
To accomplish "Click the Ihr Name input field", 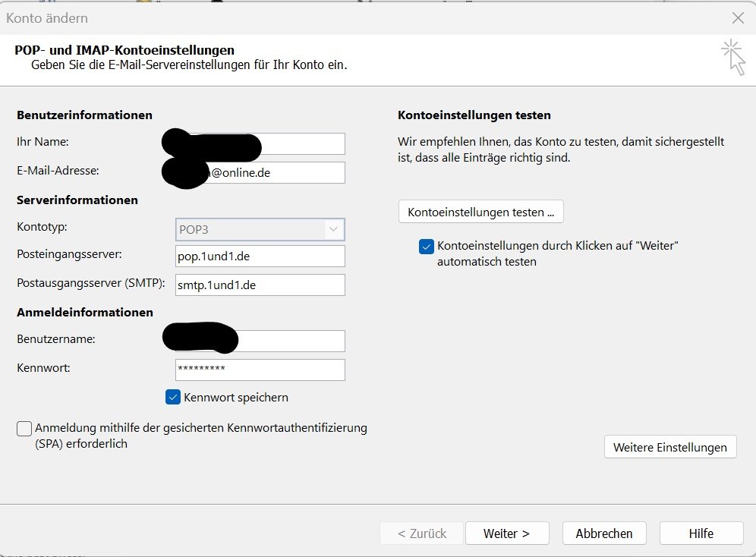I will coord(260,143).
